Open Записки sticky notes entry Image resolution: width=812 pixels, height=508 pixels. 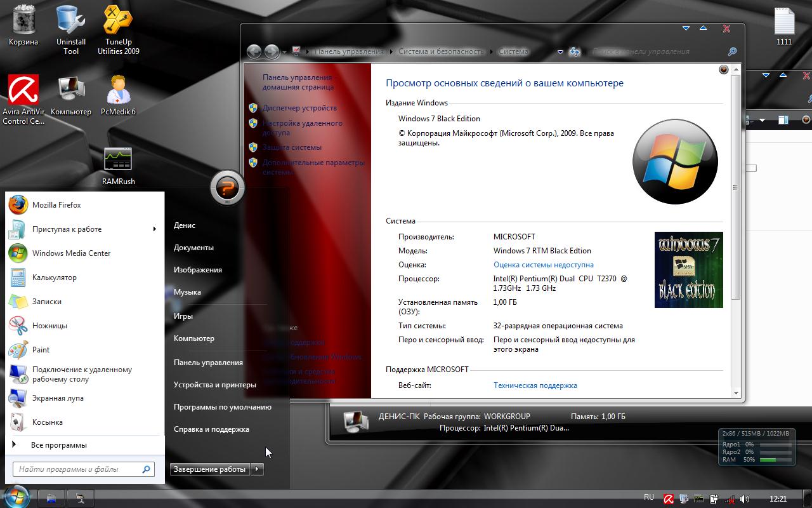(85, 302)
